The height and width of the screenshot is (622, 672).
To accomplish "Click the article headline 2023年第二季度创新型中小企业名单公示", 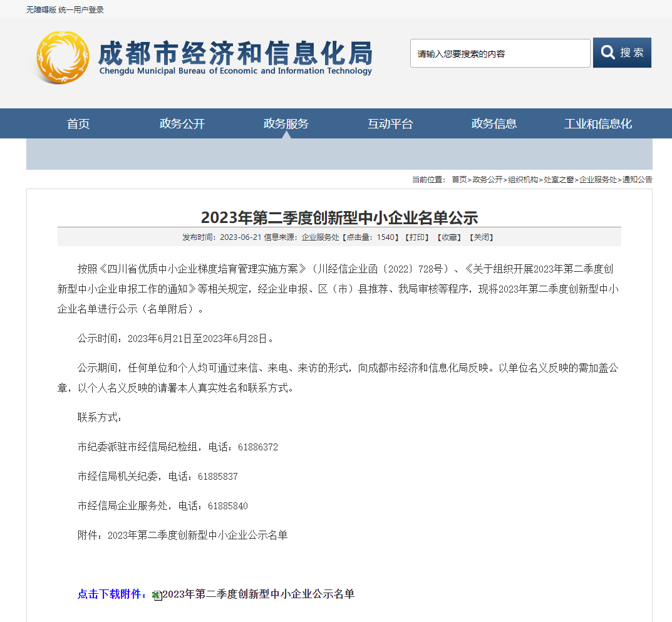I will (339, 218).
